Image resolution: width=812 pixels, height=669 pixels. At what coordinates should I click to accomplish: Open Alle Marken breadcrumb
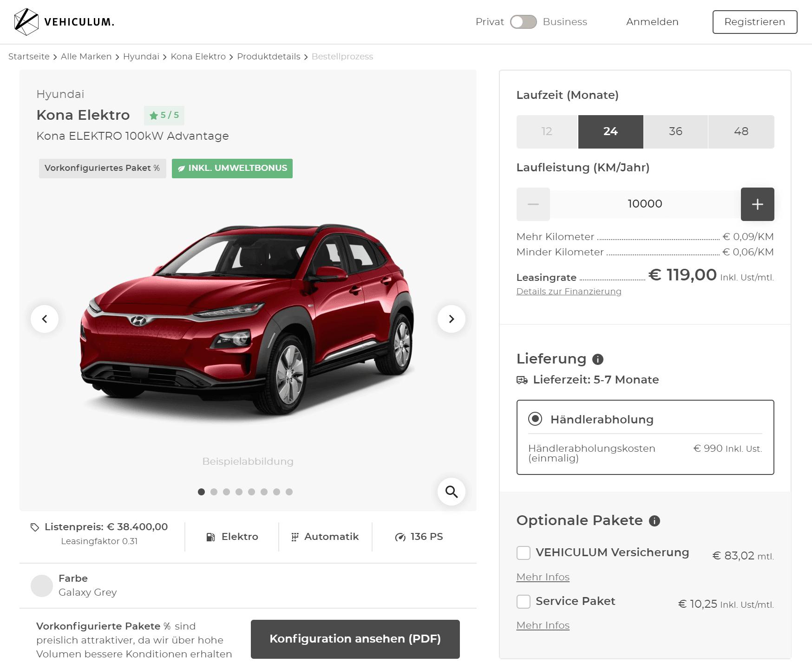click(86, 57)
